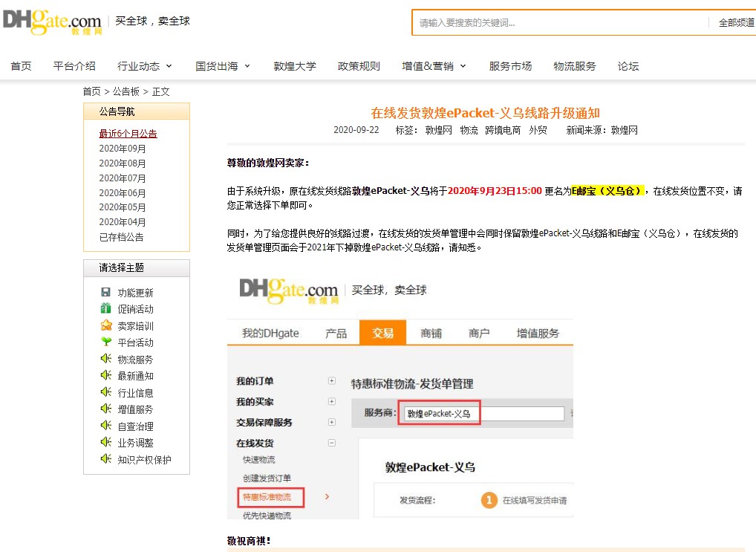Select 最新通知 topic
Screen dimensions: 756x552
pos(135,376)
